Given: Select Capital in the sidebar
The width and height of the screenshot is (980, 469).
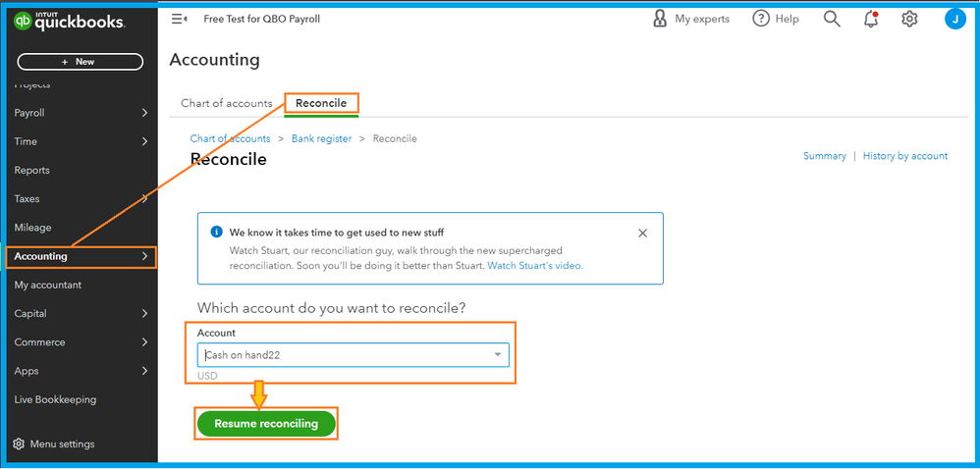Looking at the screenshot, I should click(x=30, y=314).
